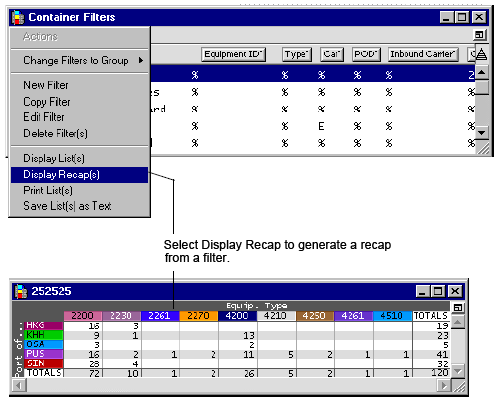500x404 pixels.
Task: Click the POD column header button
Action: tap(366, 54)
